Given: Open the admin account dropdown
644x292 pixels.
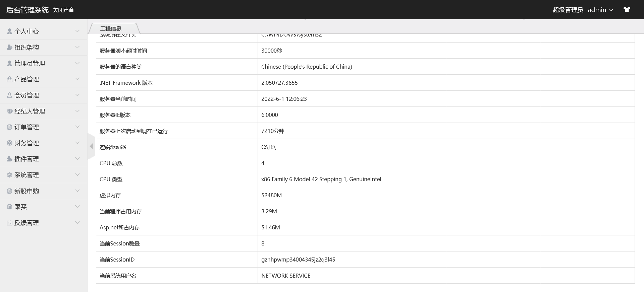Looking at the screenshot, I should point(600,10).
